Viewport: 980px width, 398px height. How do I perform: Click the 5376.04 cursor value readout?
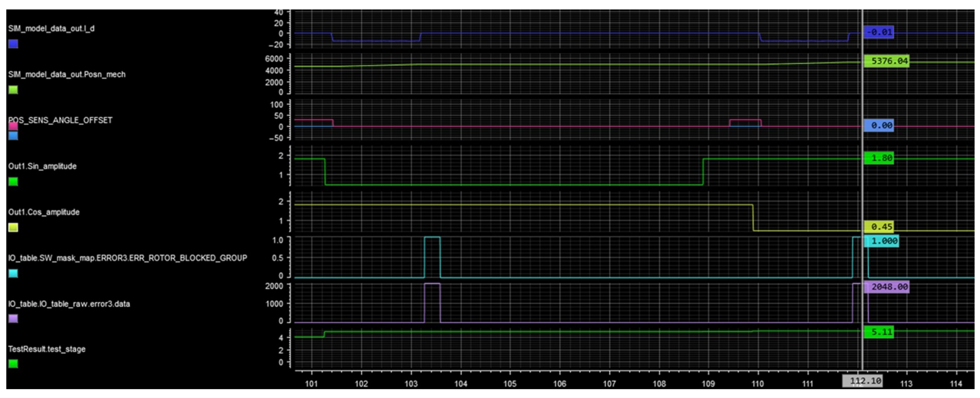886,61
